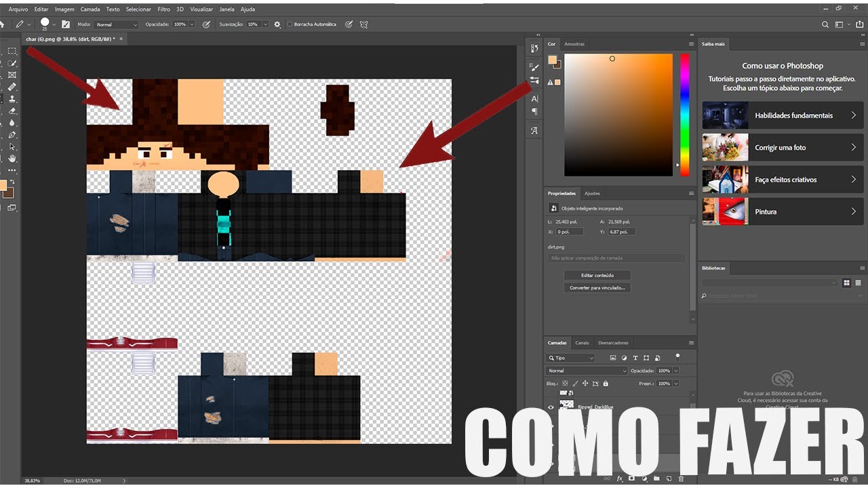Image resolution: width=868 pixels, height=488 pixels.
Task: Click the vertical hue slider in the Cor panel
Action: tap(685, 115)
